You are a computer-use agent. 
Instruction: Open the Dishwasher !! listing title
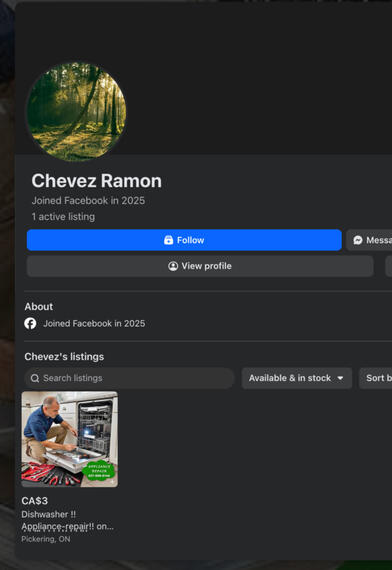coord(48,514)
